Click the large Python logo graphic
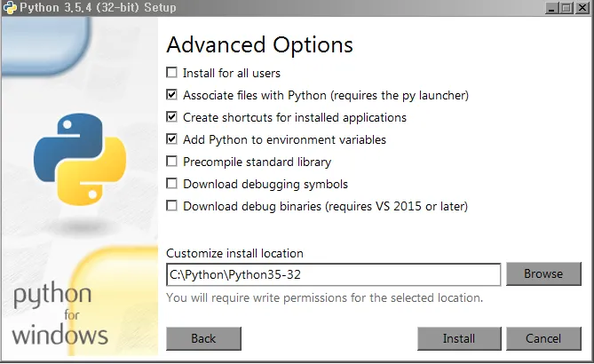594x364 pixels. tap(80, 159)
